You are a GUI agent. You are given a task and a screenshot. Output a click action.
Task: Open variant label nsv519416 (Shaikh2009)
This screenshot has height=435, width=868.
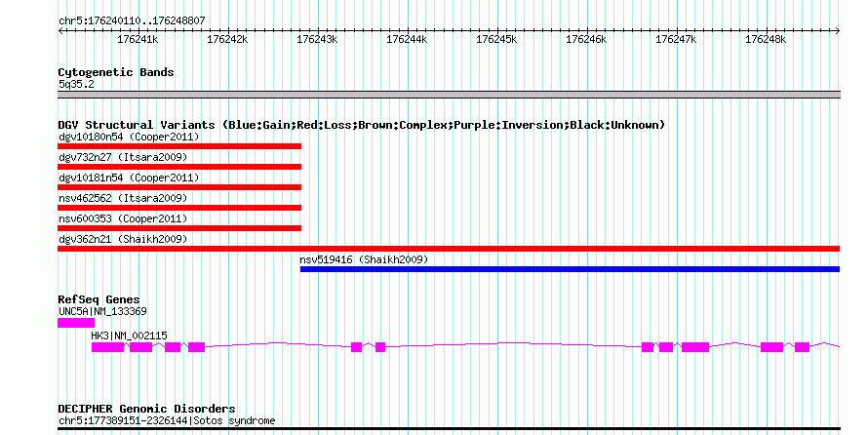pos(364,259)
